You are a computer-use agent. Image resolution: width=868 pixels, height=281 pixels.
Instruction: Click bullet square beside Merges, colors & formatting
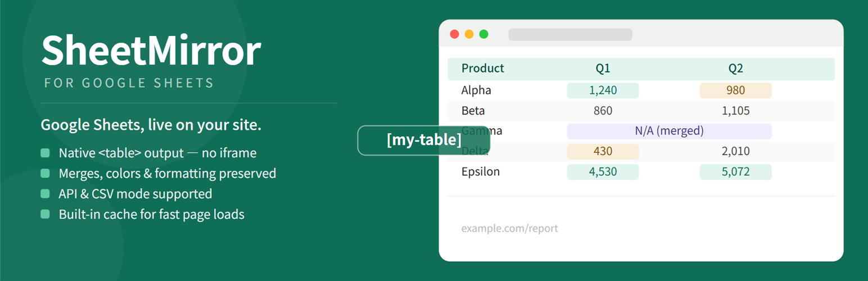pyautogui.click(x=45, y=173)
